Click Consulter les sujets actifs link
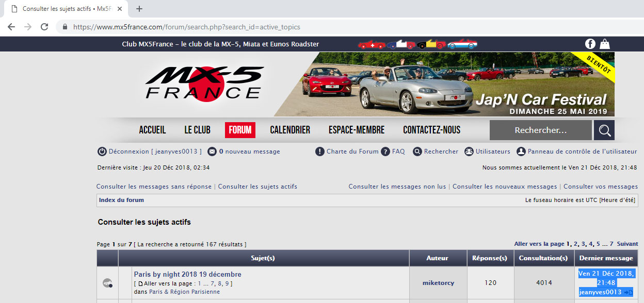This screenshot has width=644, height=303. [257, 187]
